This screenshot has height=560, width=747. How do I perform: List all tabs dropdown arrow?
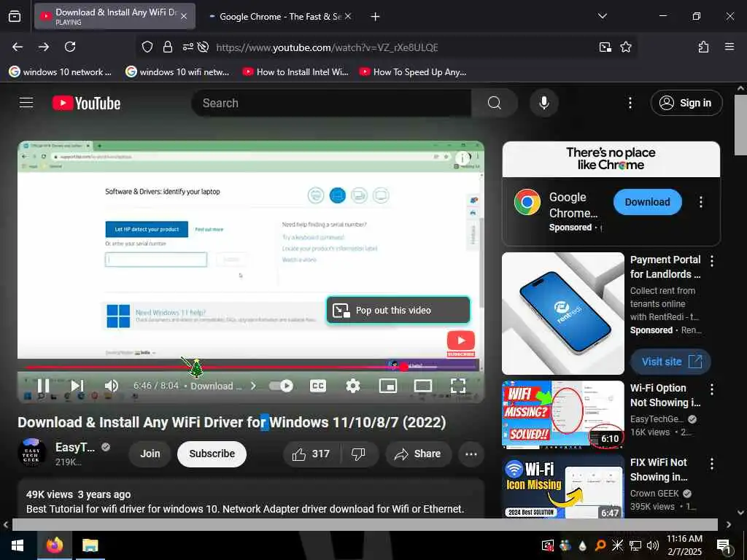pos(602,17)
